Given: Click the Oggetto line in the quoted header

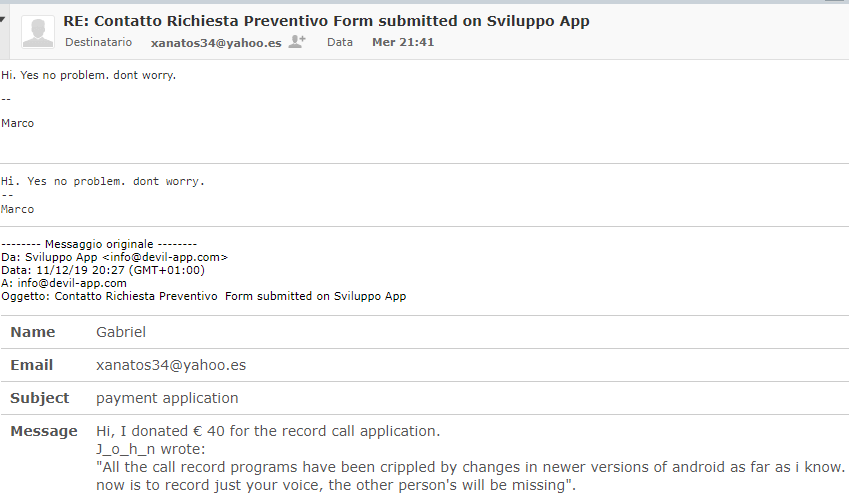Looking at the screenshot, I should [x=203, y=296].
